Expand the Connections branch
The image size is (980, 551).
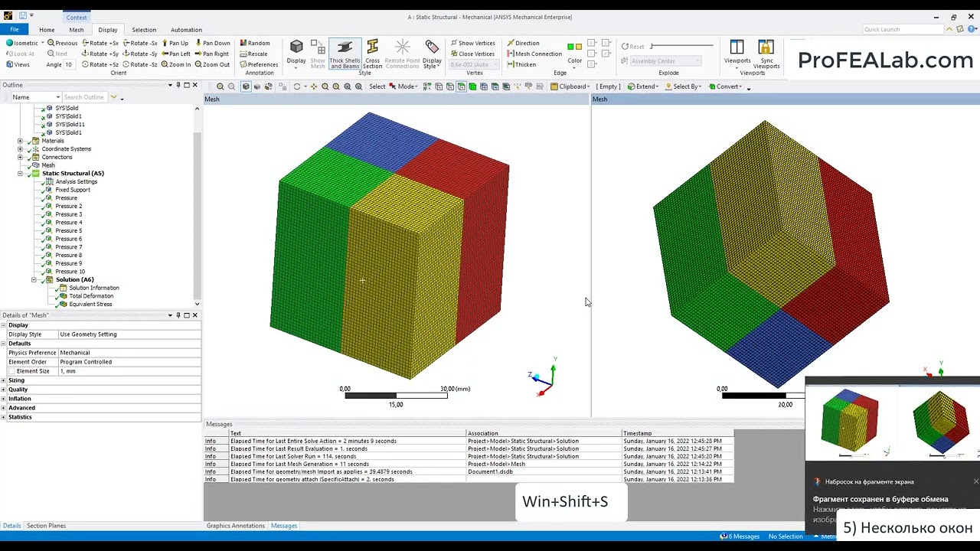(x=20, y=158)
